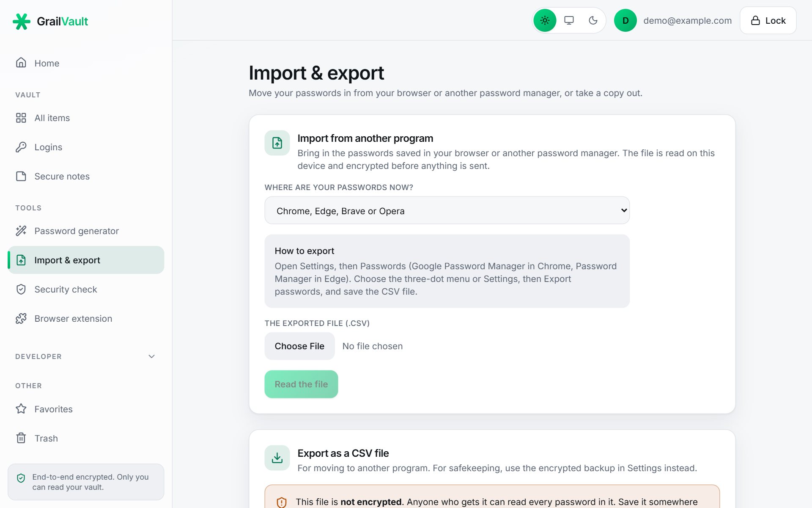The image size is (812, 508).
Task: Open Password generator tool
Action: tap(86, 231)
